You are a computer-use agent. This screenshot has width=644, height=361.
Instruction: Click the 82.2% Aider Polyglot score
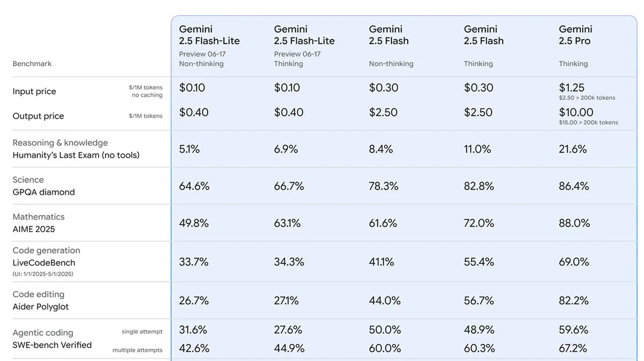point(574,300)
